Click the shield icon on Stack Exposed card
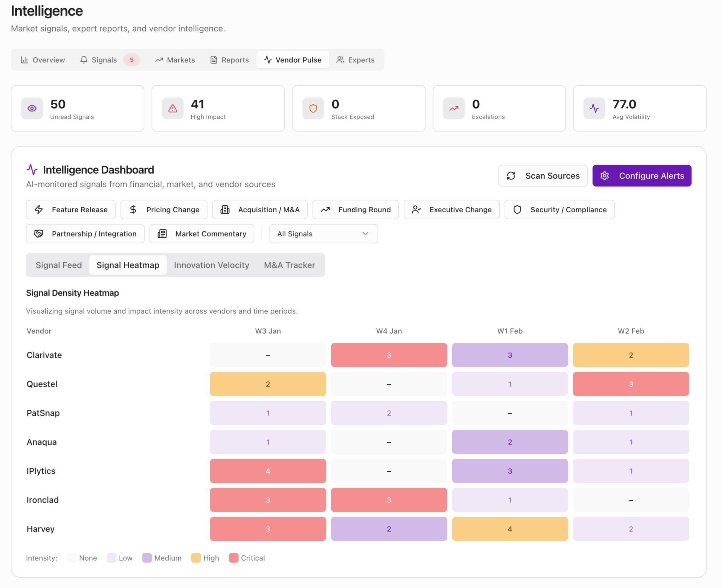 313,108
